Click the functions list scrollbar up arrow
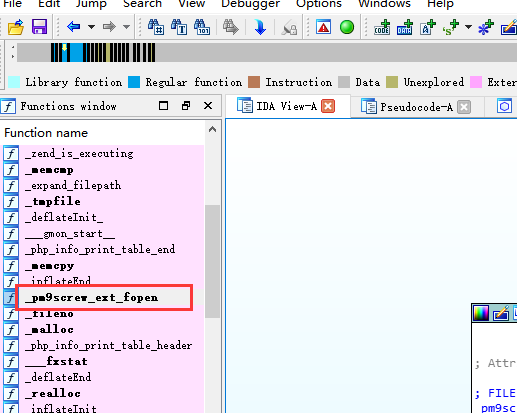Screen dimensions: 517x413 pyautogui.click(x=212, y=129)
